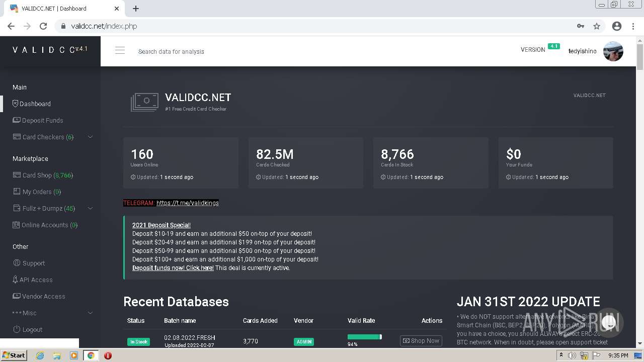The image size is (644, 362).
Task: Open the hamburger sidebar toggle menu
Action: 120,50
